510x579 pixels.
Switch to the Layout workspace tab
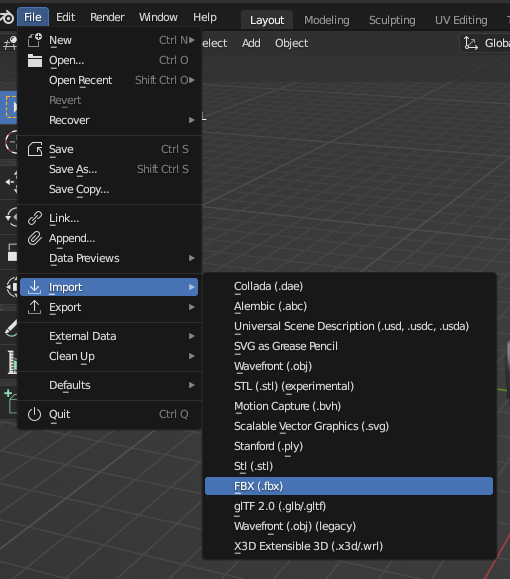[x=267, y=20]
